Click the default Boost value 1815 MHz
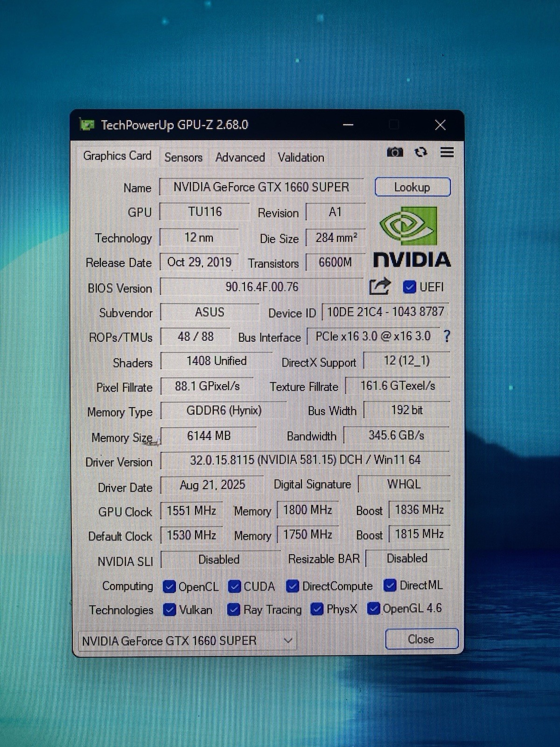 [419, 534]
